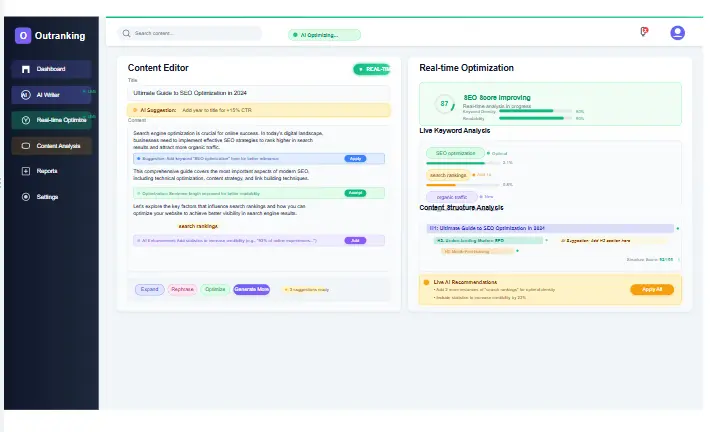
Task: Click the Content Structure Analysis heading
Action: click(x=461, y=208)
